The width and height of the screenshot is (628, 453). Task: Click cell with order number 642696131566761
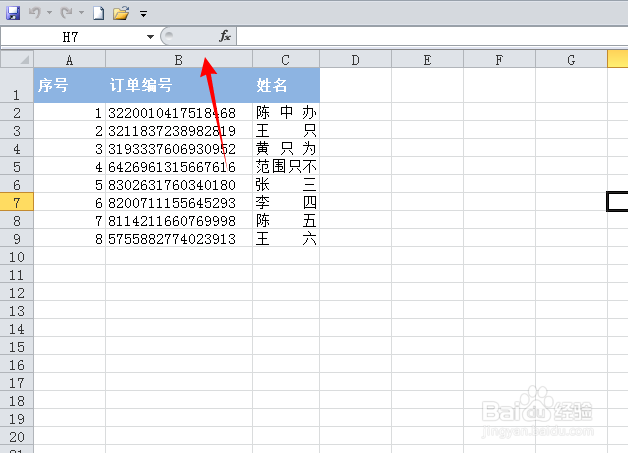point(179,167)
